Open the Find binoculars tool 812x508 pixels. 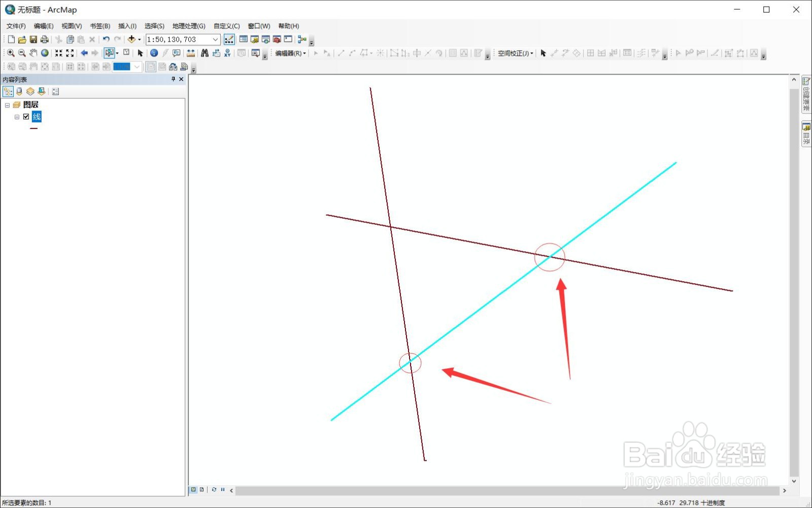click(205, 53)
